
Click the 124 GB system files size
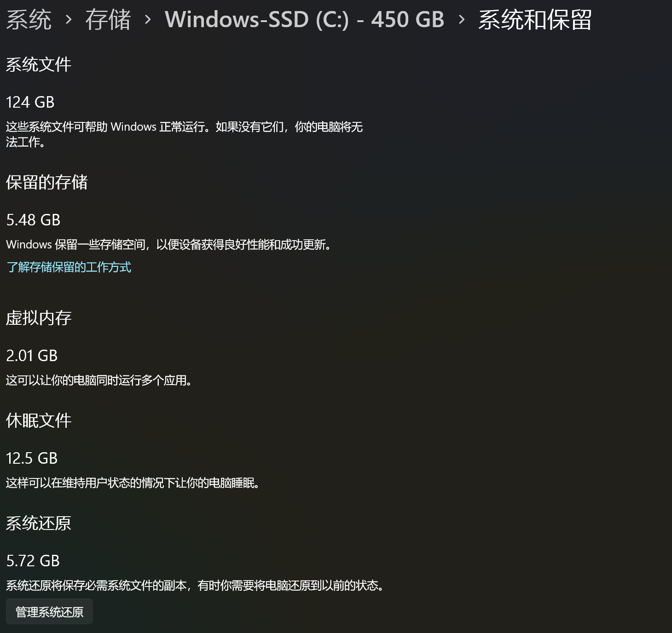click(x=30, y=102)
